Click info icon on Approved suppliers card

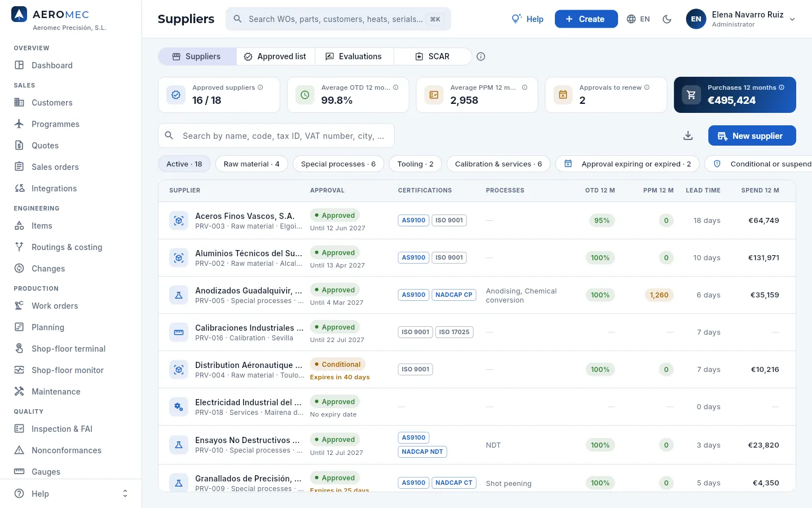[x=261, y=87]
